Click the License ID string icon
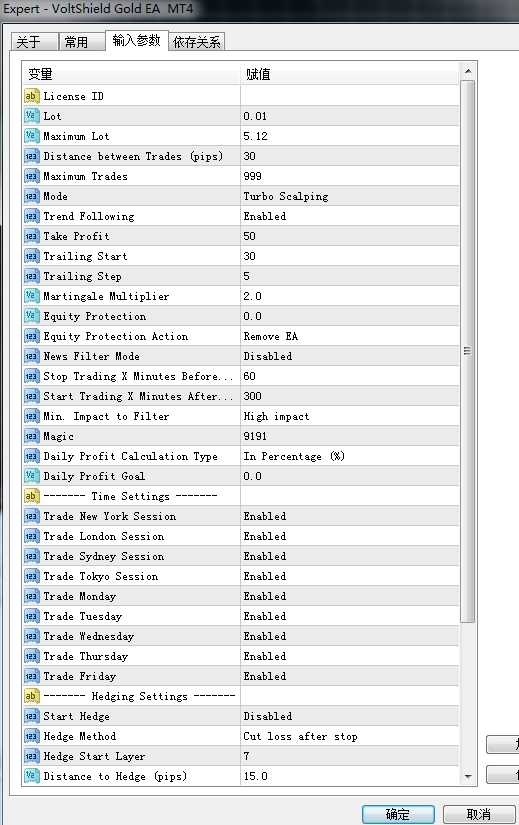Image resolution: width=519 pixels, height=825 pixels. [32, 96]
